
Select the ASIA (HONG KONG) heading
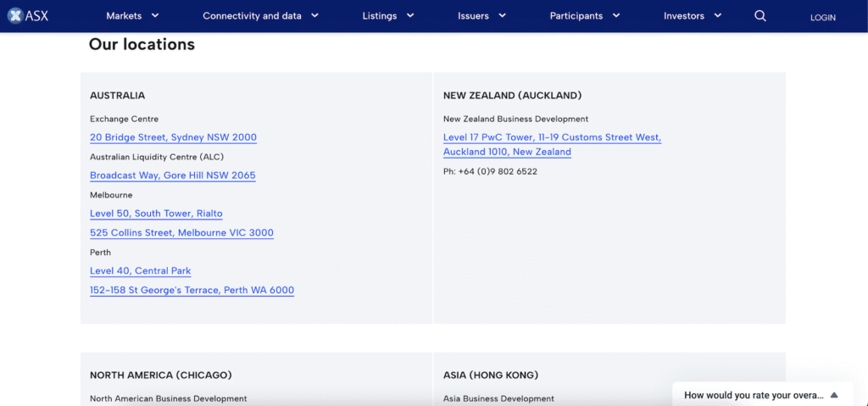pyautogui.click(x=491, y=375)
